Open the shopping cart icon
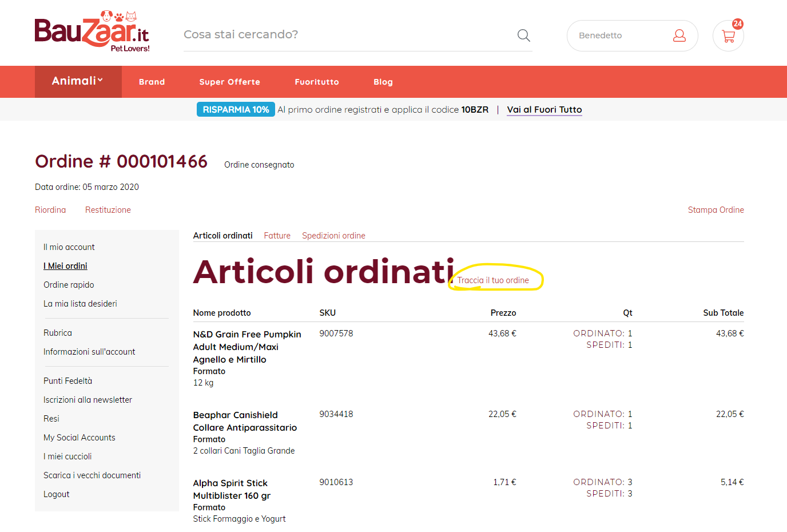 [728, 36]
